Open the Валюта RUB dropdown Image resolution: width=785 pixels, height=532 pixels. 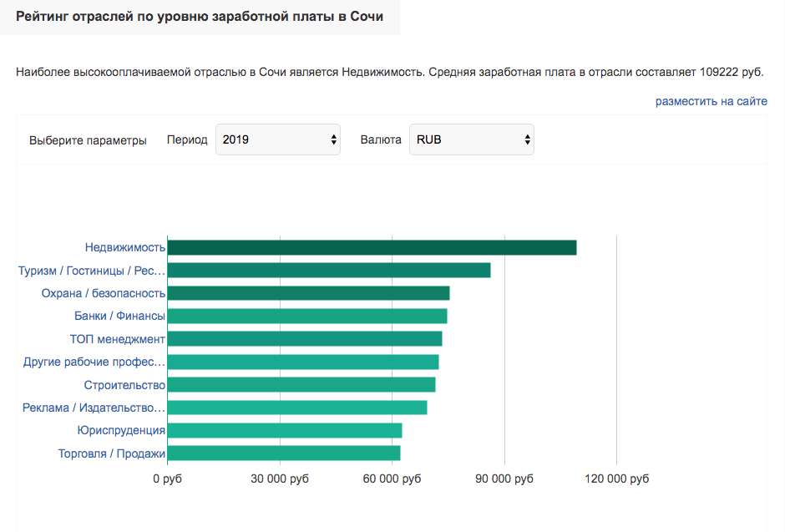click(472, 139)
